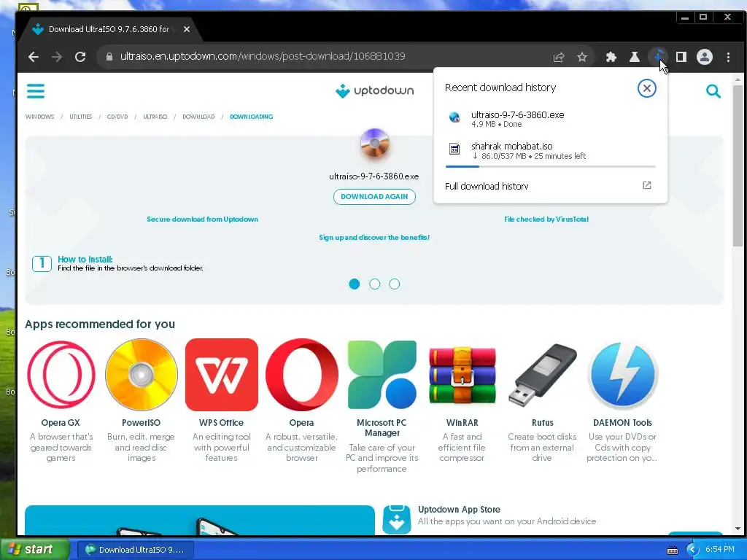Open the Extensions puzzle icon
The image size is (747, 560).
(611, 57)
